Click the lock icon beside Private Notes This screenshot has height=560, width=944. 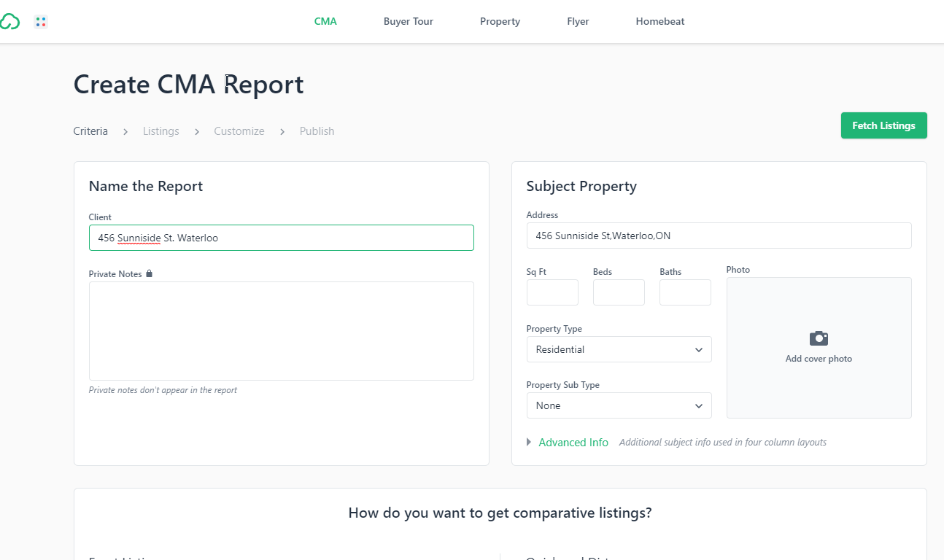(149, 273)
